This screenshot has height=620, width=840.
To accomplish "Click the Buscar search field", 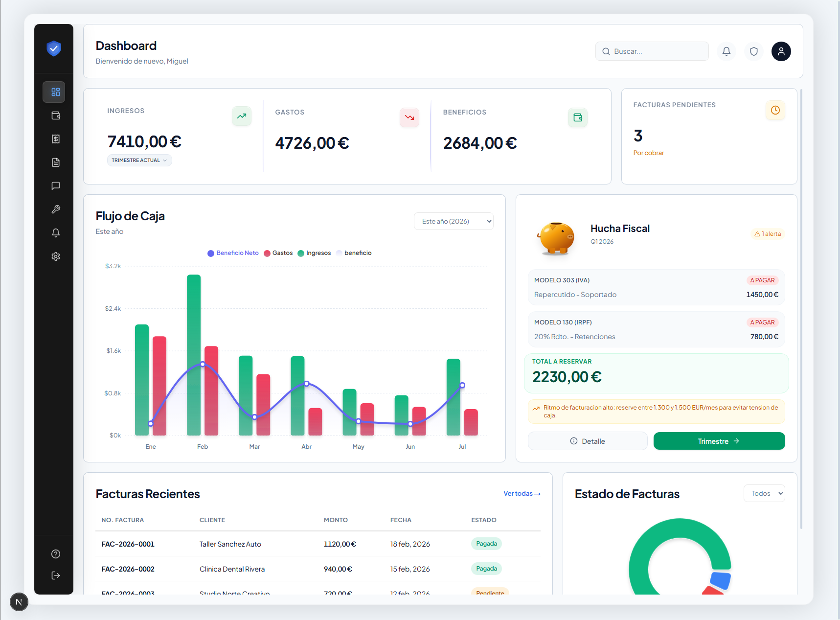I will tap(652, 51).
